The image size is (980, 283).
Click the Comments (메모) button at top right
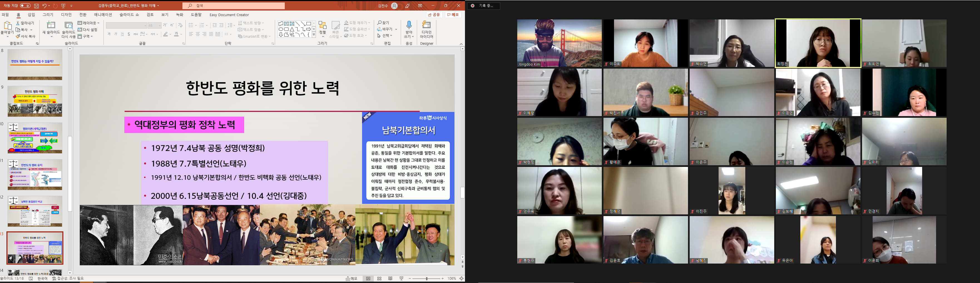[x=453, y=14]
